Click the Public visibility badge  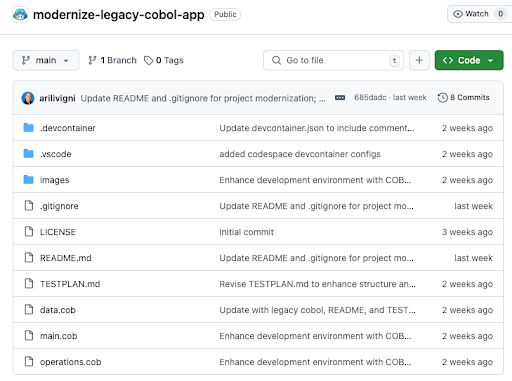(225, 15)
